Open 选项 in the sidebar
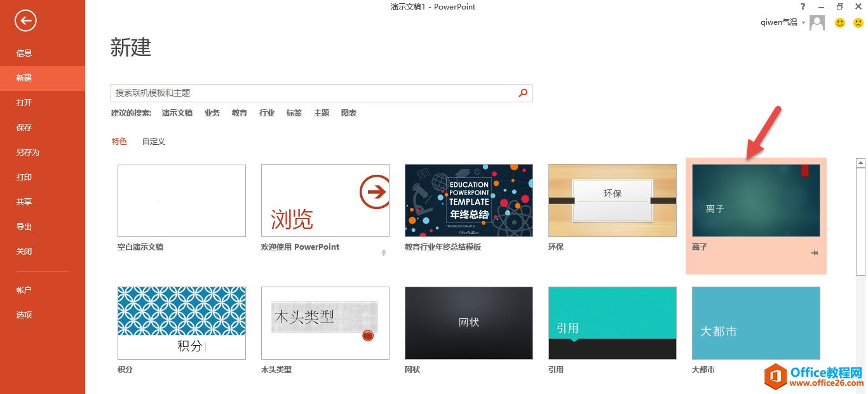Screen dimensions: 868x394 (24, 315)
